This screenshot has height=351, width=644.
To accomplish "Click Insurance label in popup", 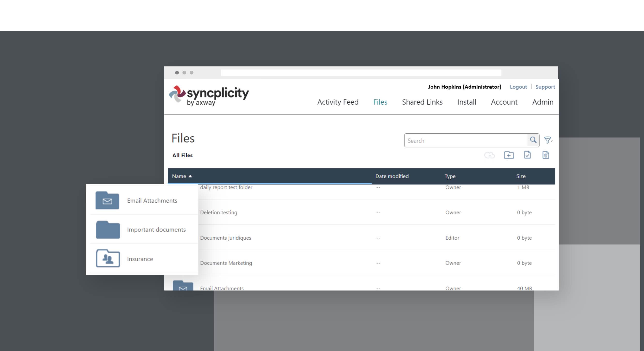I will [x=140, y=259].
